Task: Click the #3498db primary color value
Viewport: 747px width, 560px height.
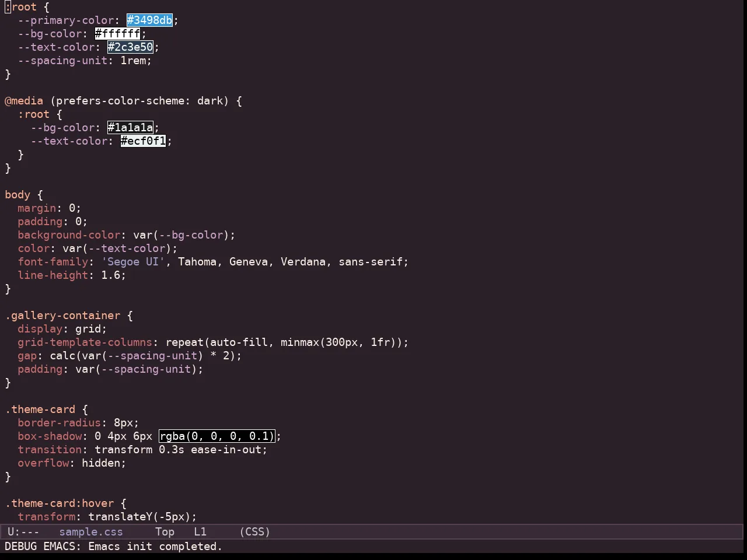Action: [x=150, y=20]
